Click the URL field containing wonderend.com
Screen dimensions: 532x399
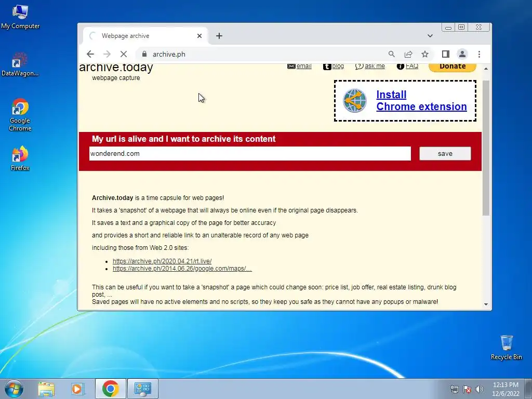[250, 154]
